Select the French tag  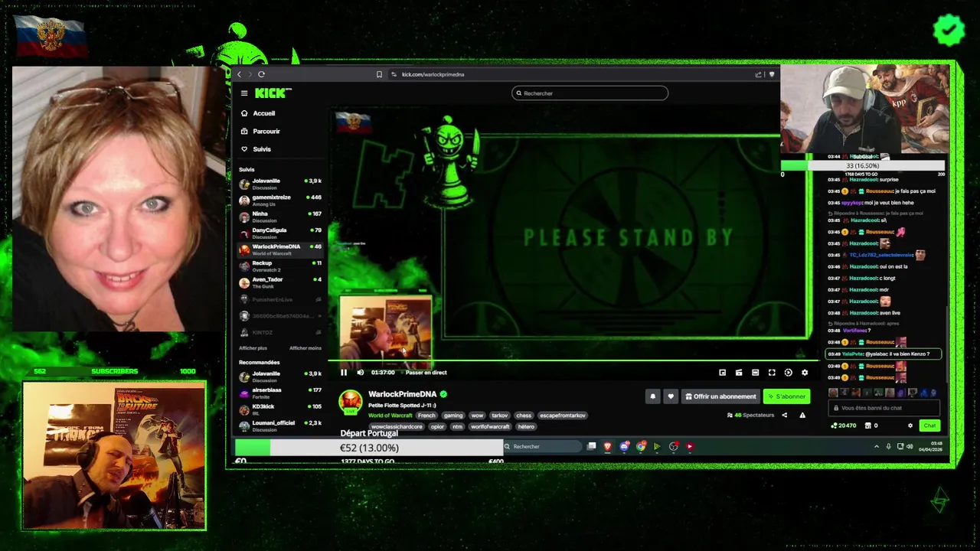[426, 416]
